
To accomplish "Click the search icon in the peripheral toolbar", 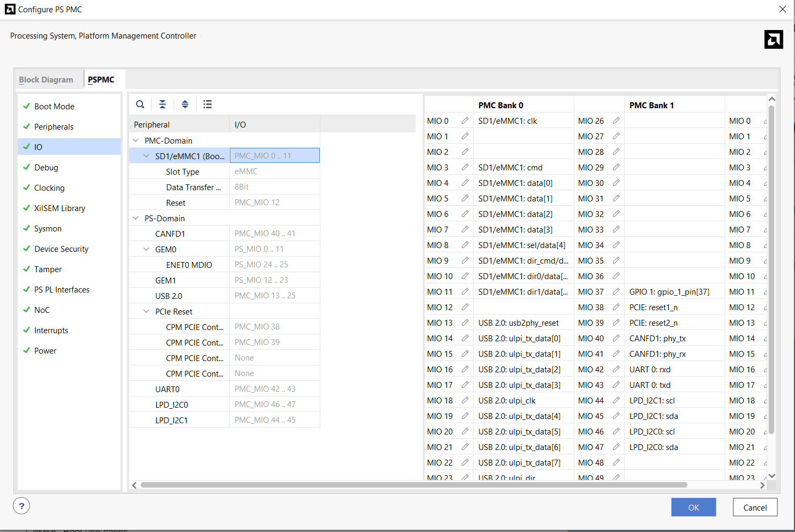I will [x=140, y=104].
